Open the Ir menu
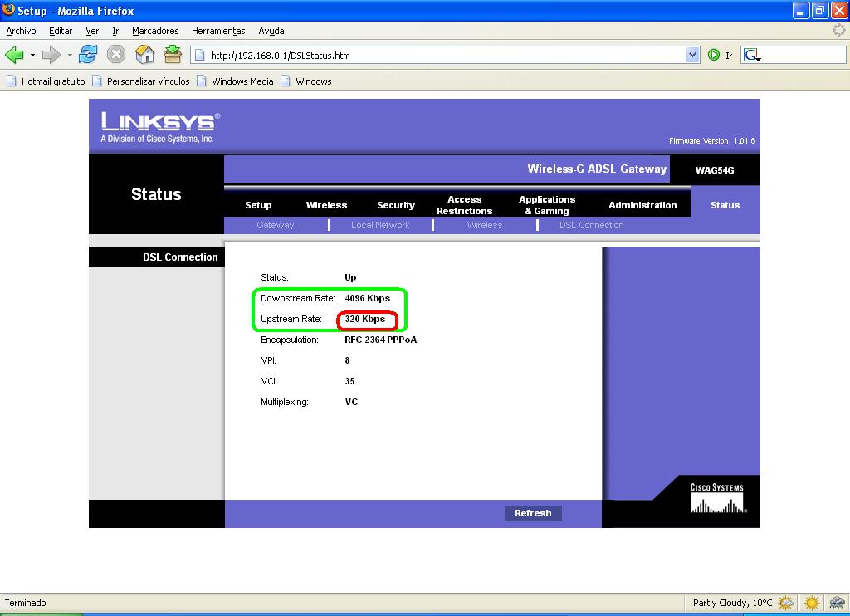Image resolution: width=850 pixels, height=616 pixels. coord(115,31)
